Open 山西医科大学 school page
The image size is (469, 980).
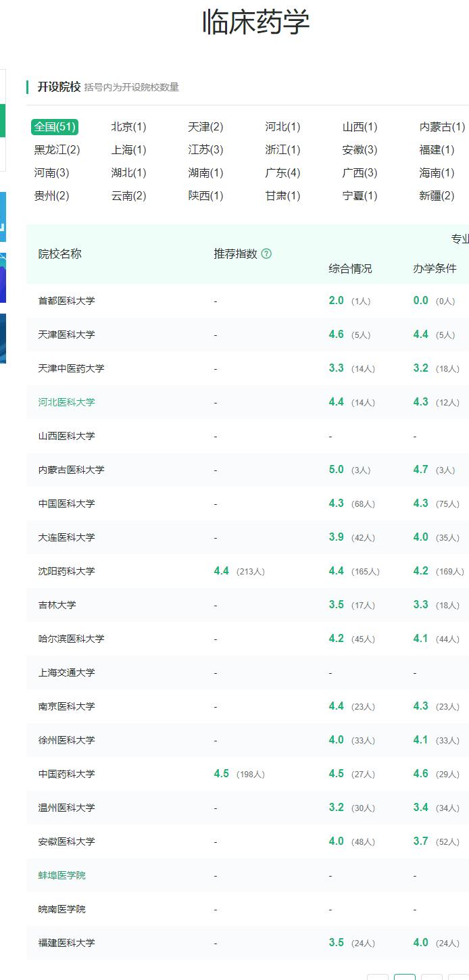pyautogui.click(x=66, y=436)
